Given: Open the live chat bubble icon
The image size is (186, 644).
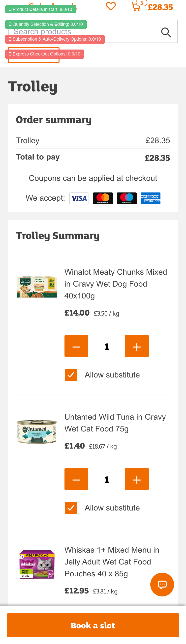Looking at the screenshot, I should [x=162, y=584].
